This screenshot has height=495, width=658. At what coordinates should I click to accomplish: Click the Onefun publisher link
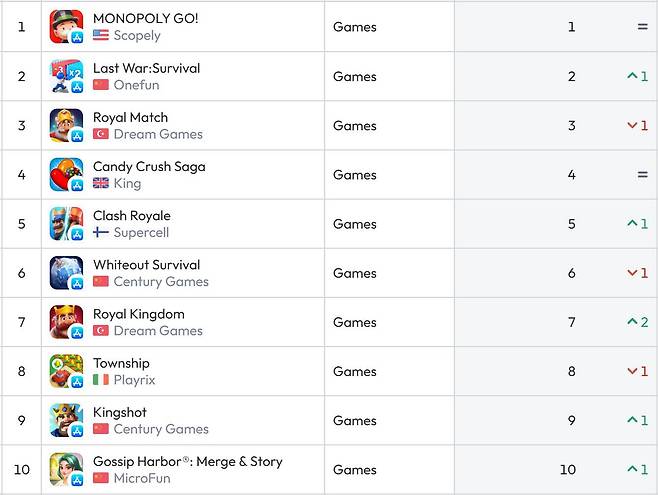pos(136,85)
